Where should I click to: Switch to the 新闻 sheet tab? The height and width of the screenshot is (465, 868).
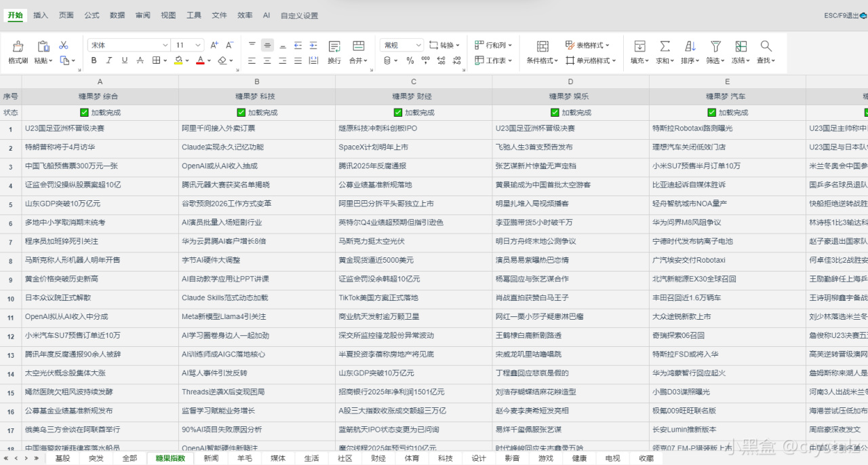click(x=211, y=458)
